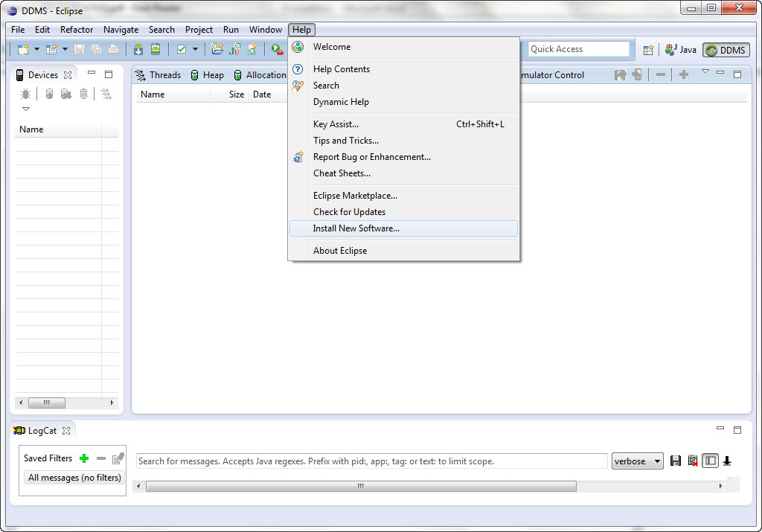Open the Window menu

[266, 30]
